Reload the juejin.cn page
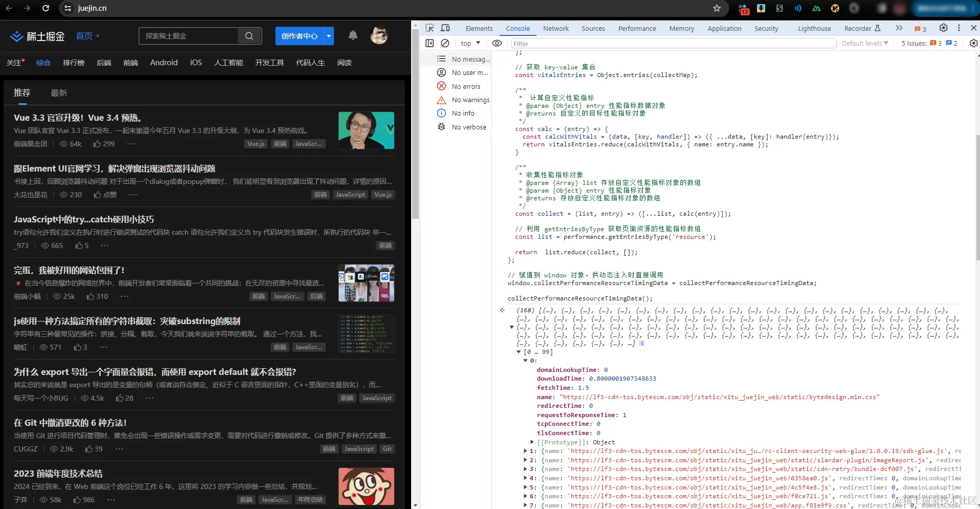Viewport: 980px width, 509px height. (46, 8)
